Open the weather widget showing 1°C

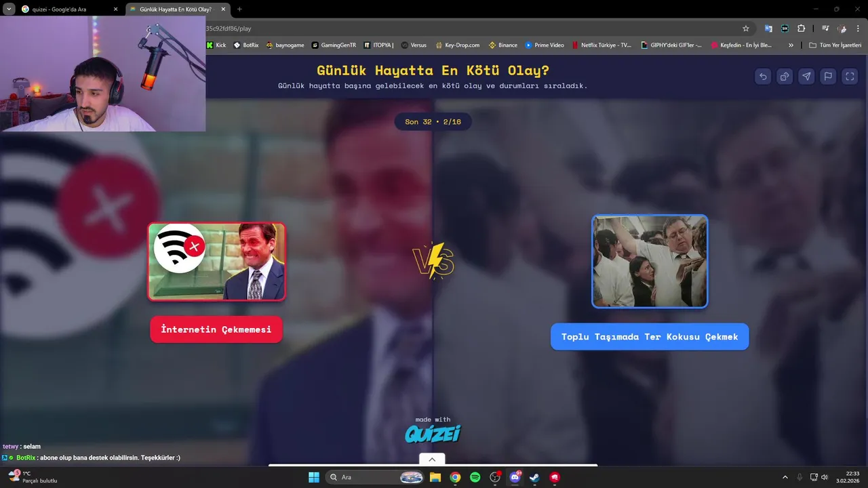pyautogui.click(x=33, y=477)
